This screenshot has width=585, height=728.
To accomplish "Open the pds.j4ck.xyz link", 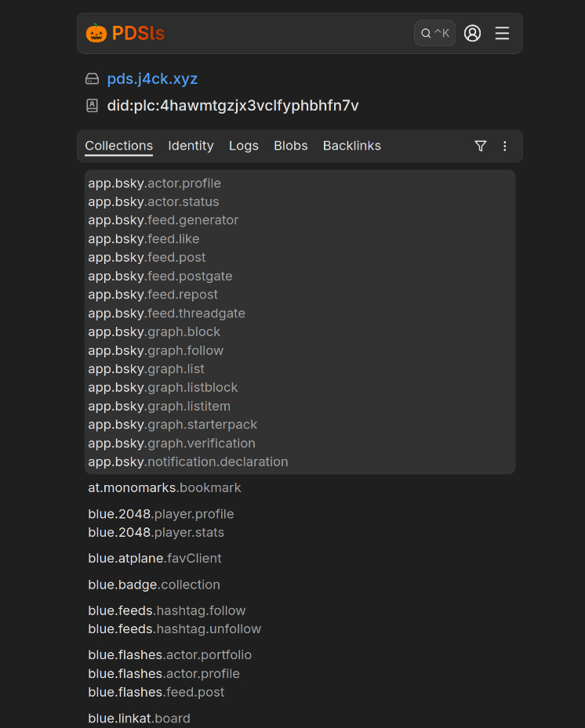I will pyautogui.click(x=152, y=79).
